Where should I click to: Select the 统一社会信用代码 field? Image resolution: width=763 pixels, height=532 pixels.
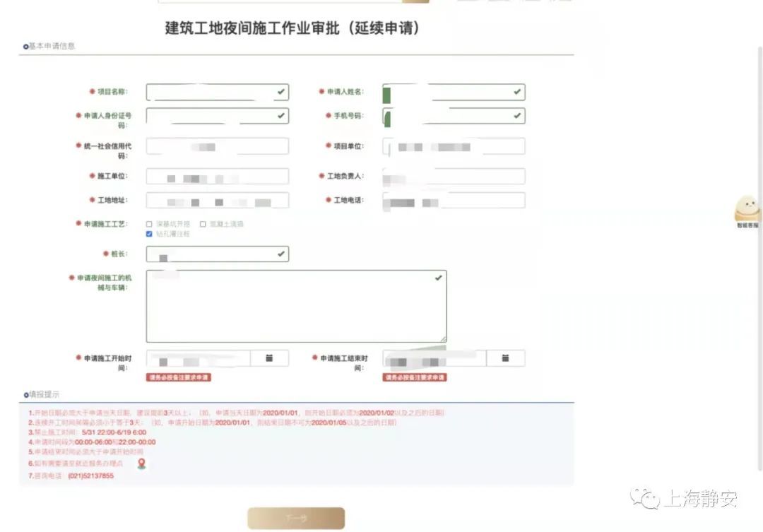click(218, 146)
